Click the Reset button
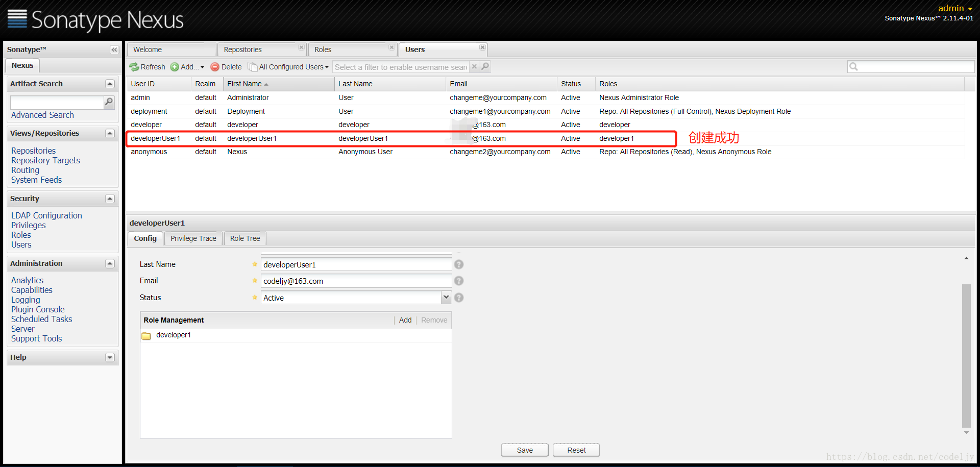This screenshot has height=467, width=980. coord(576,450)
